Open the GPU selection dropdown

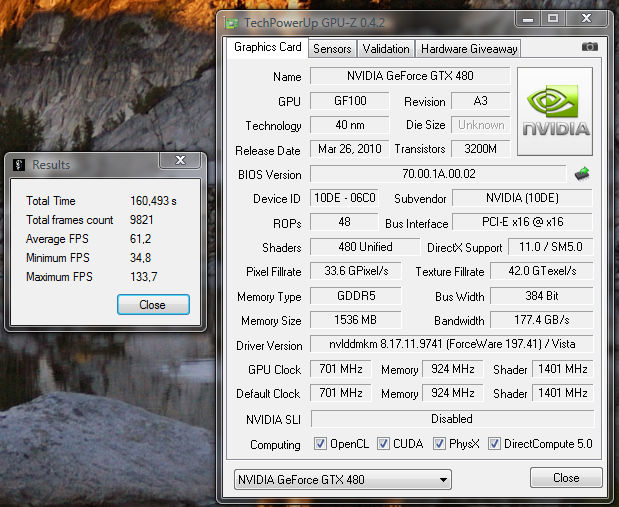pos(343,479)
